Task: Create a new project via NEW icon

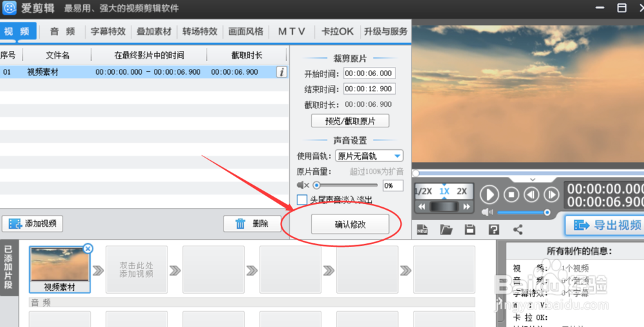Action: click(422, 229)
